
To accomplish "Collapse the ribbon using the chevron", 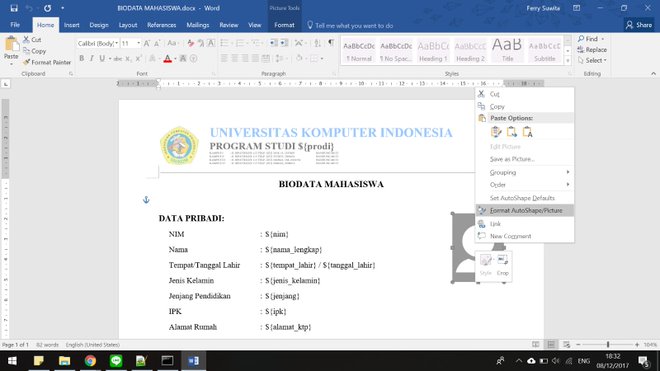I will pyautogui.click(x=653, y=73).
